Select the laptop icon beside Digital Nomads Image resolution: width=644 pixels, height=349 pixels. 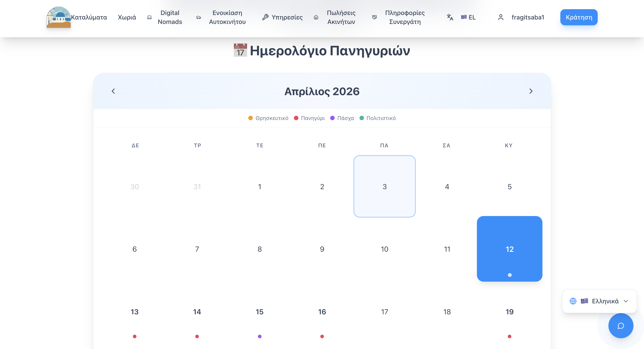[x=149, y=17]
